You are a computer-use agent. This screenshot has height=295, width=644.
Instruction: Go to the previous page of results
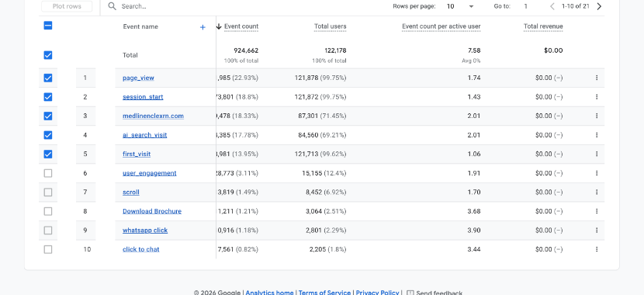click(x=552, y=6)
